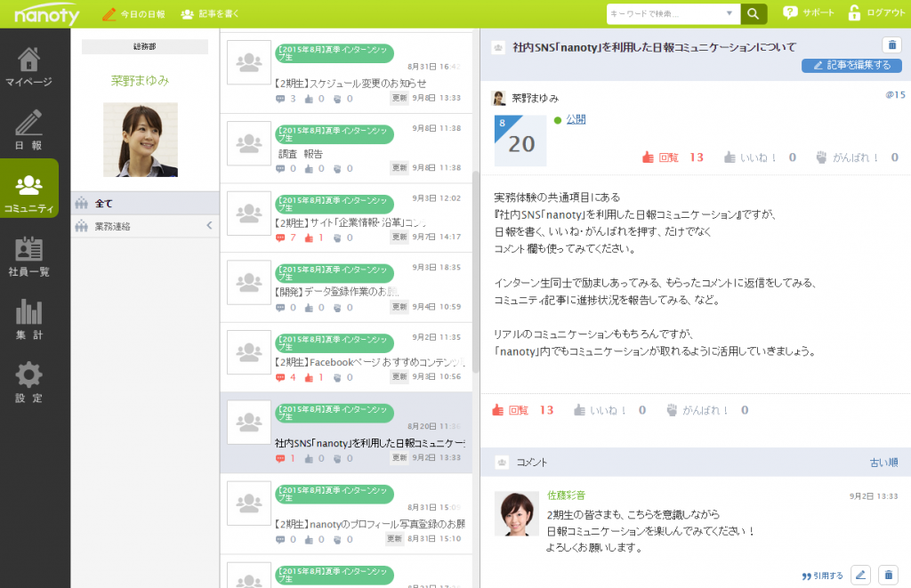
Task: Click 引用する on 佐藤彩音's comment
Action: 823,576
